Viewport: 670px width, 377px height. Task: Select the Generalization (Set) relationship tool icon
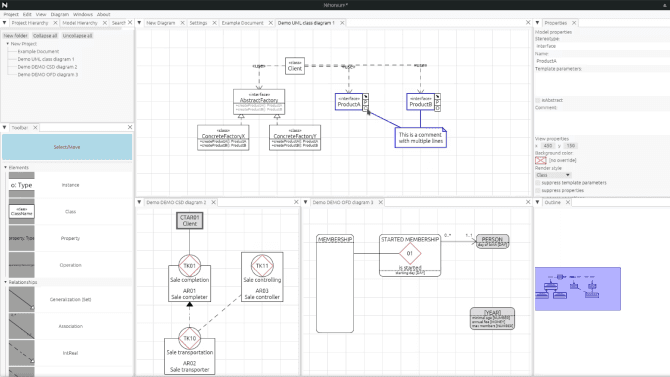(x=21, y=299)
